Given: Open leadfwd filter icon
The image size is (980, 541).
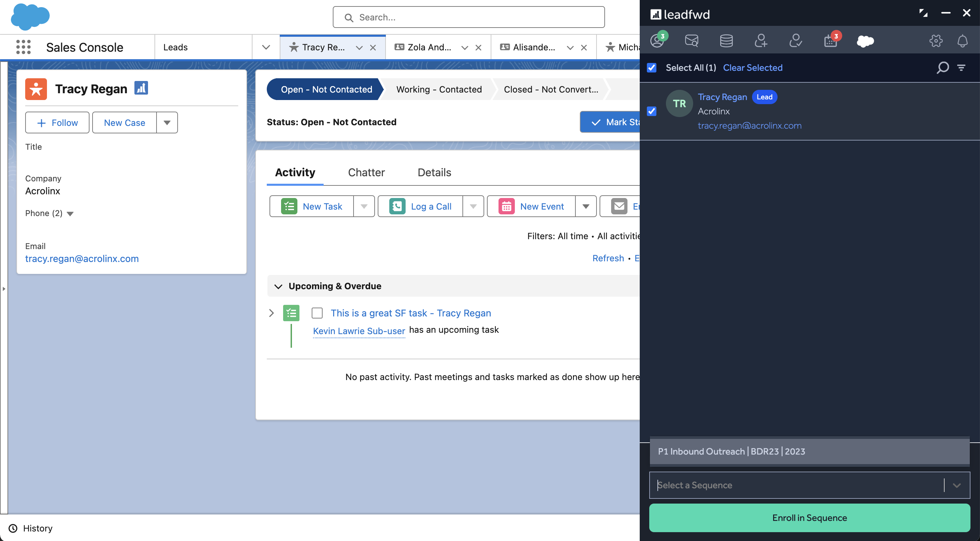Looking at the screenshot, I should point(961,68).
